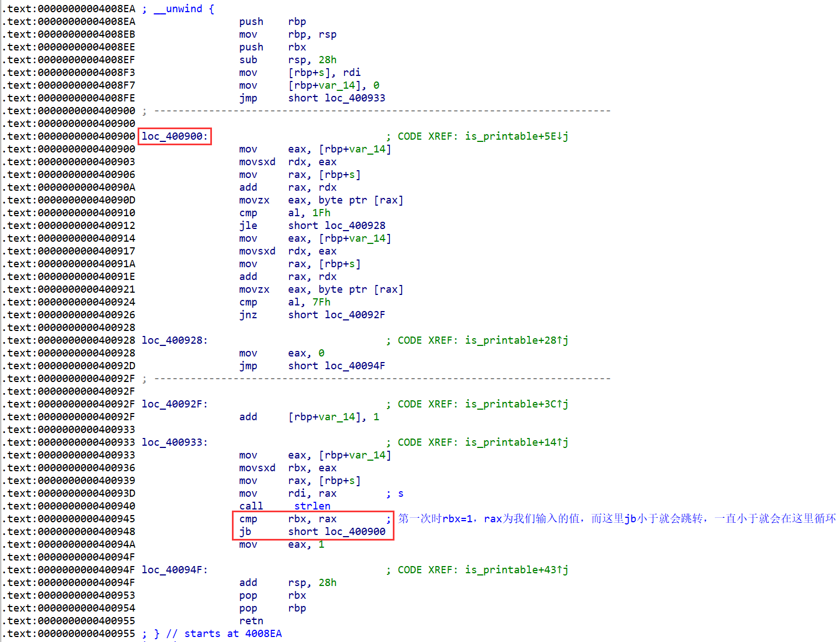
Task: Click jle target loc_400928 operand
Action: tap(355, 226)
